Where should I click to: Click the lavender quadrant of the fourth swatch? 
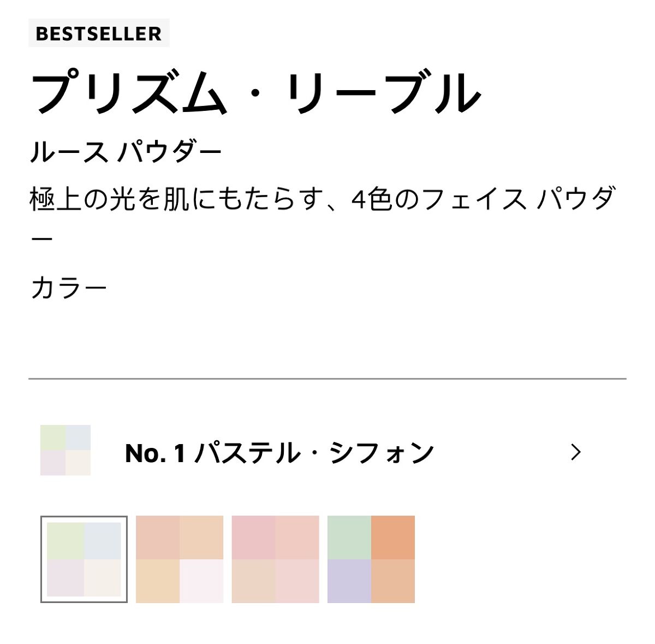click(x=349, y=581)
